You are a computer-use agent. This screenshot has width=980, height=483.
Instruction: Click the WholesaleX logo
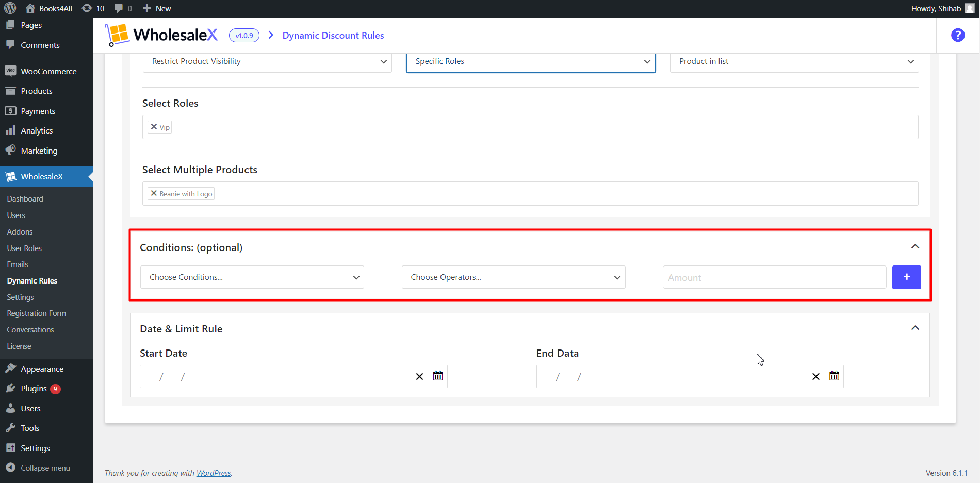point(161,35)
